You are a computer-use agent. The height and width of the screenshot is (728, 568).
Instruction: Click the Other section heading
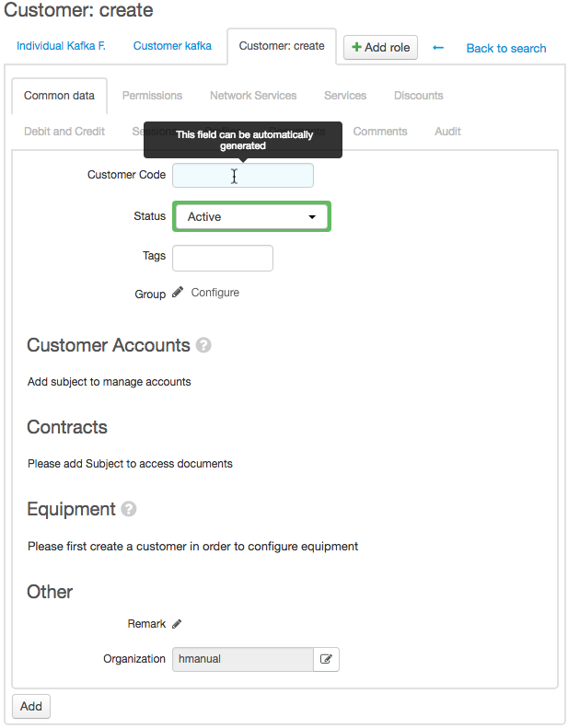(x=50, y=592)
